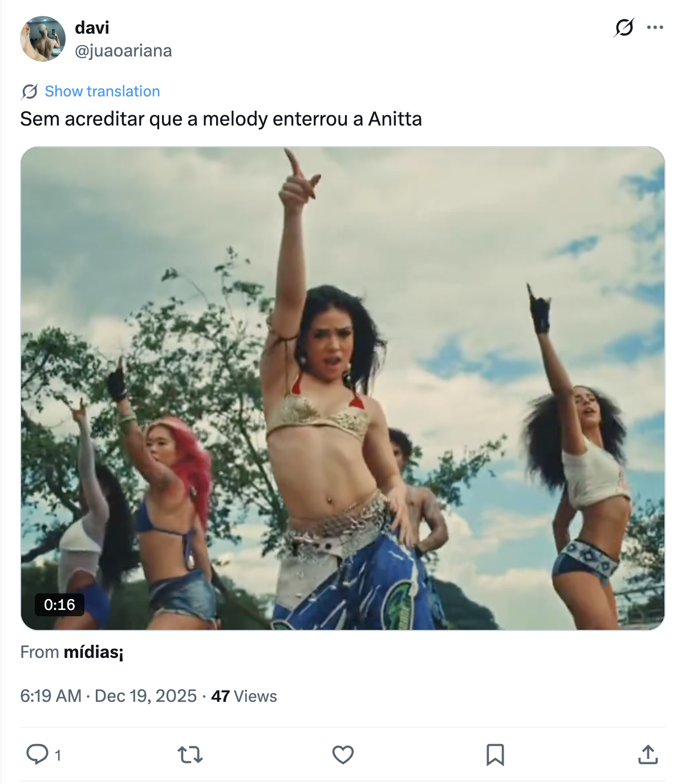Click the display name davi
This screenshot has width=681, height=784.
coord(92,27)
